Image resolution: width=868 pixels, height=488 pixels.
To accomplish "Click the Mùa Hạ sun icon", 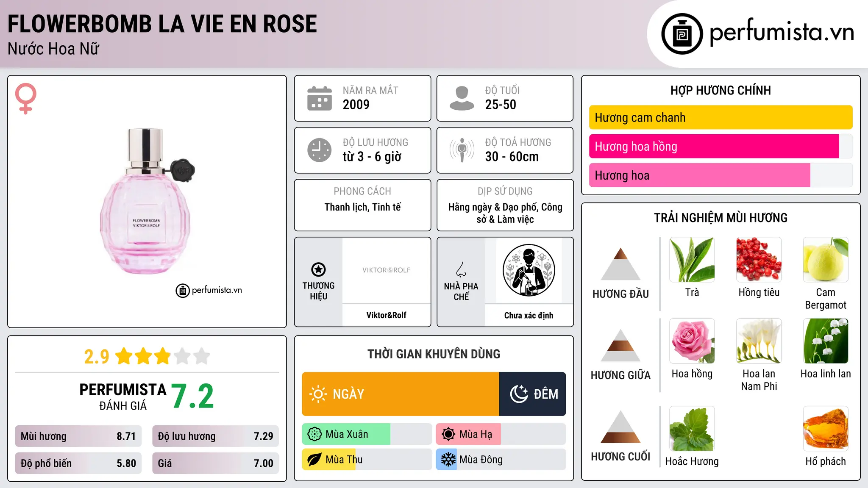I will 448,434.
